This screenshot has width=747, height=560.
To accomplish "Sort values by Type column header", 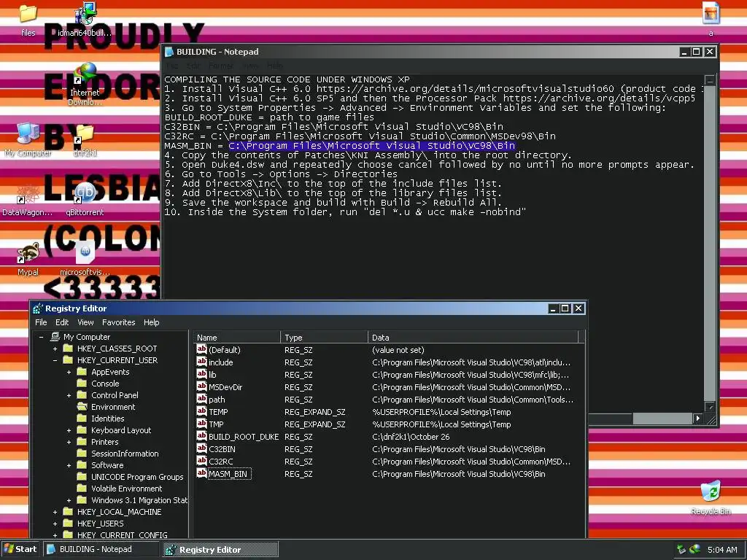I will [x=324, y=337].
